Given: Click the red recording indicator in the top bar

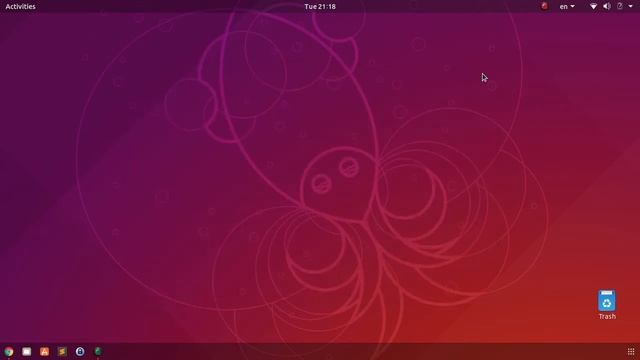Looking at the screenshot, I should 544,6.
